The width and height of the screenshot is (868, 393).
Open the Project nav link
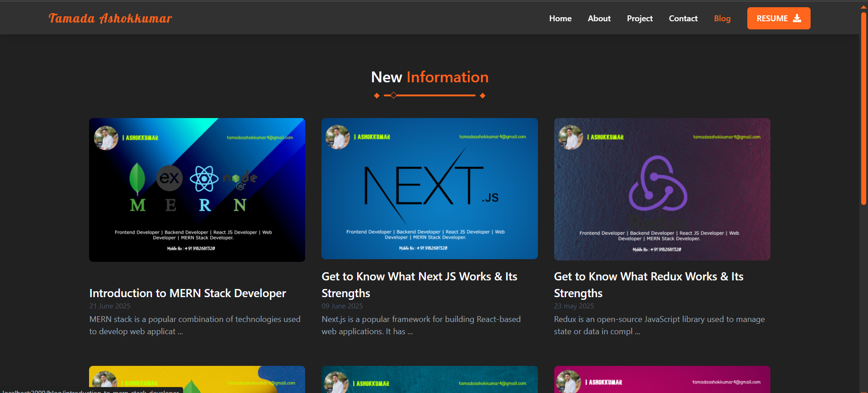[x=640, y=19]
